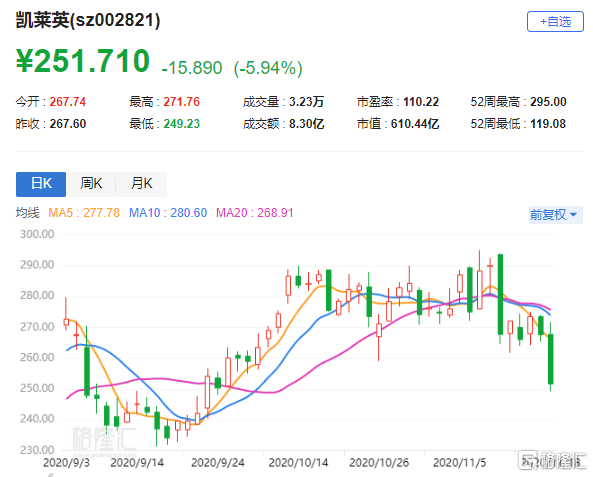Click the last green candlestick on chart
The width and height of the screenshot is (593, 477).
551,359
